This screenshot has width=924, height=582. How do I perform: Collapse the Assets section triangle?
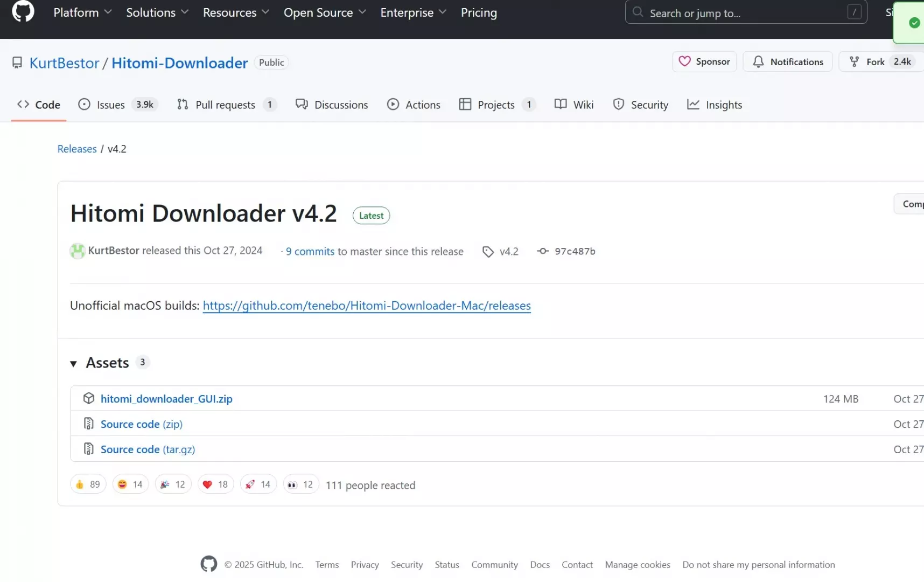74,364
